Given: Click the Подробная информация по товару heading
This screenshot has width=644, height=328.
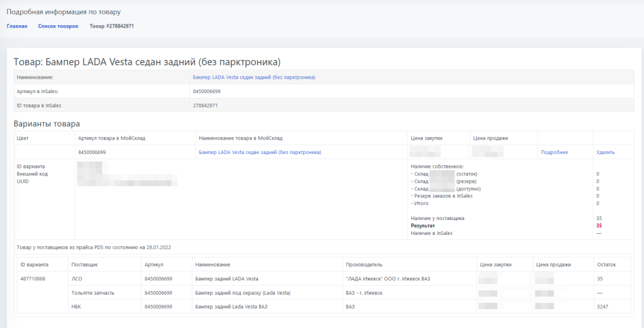Looking at the screenshot, I should click(64, 12).
